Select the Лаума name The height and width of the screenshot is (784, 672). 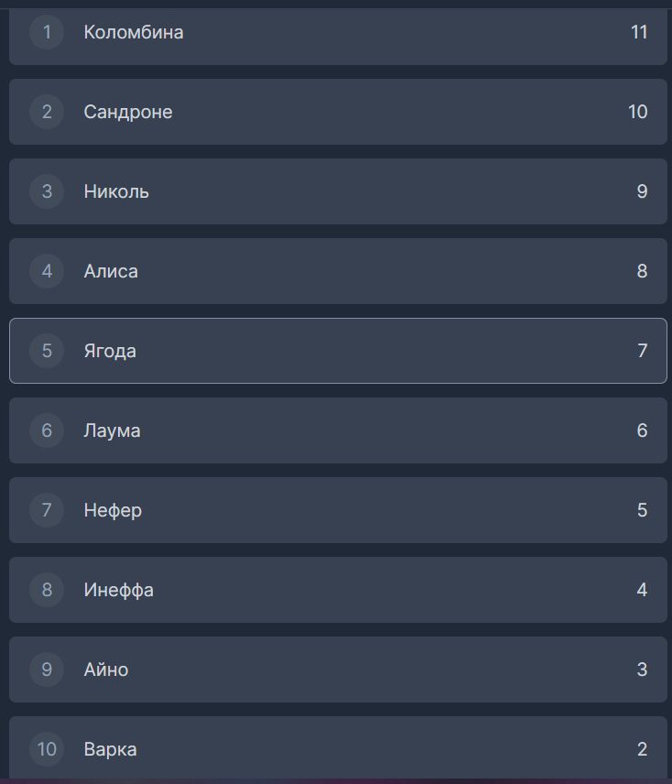(x=112, y=430)
